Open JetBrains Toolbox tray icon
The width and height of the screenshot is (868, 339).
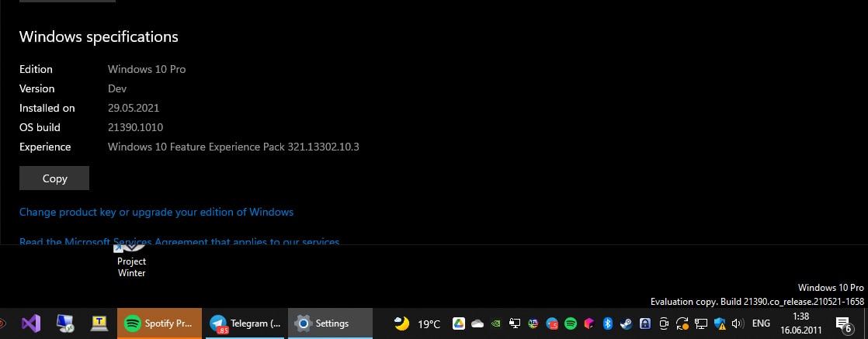tap(589, 323)
